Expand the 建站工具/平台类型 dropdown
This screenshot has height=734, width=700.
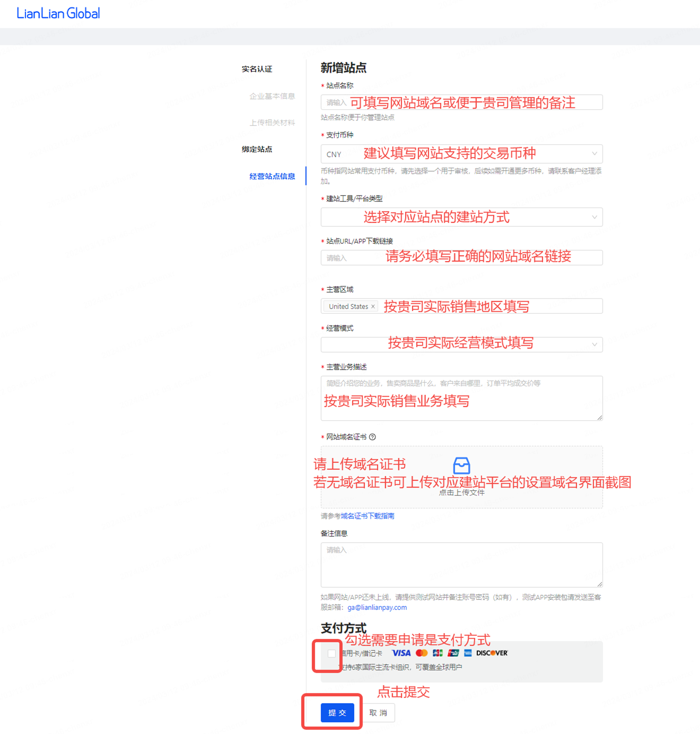tap(461, 217)
